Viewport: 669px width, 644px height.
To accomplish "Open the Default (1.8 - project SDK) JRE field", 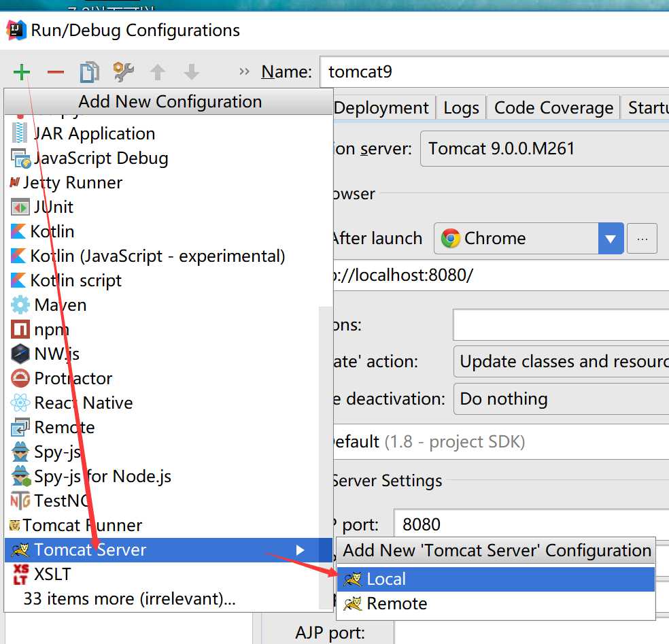I will [501, 442].
